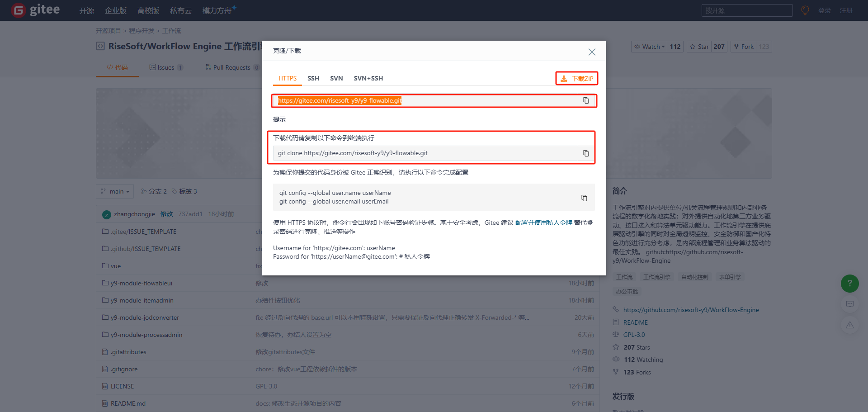Click the green help question-mark button
Viewport: 868px width, 412px height.
coord(850,284)
